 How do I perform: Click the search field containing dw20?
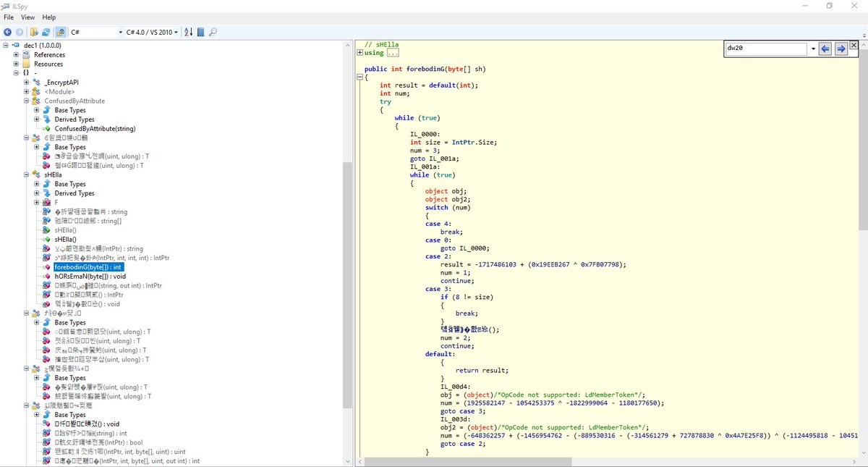click(767, 49)
